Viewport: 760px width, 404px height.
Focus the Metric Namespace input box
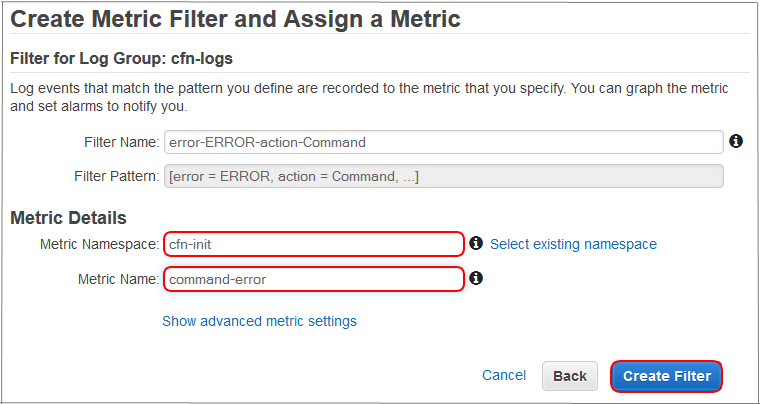[x=314, y=244]
